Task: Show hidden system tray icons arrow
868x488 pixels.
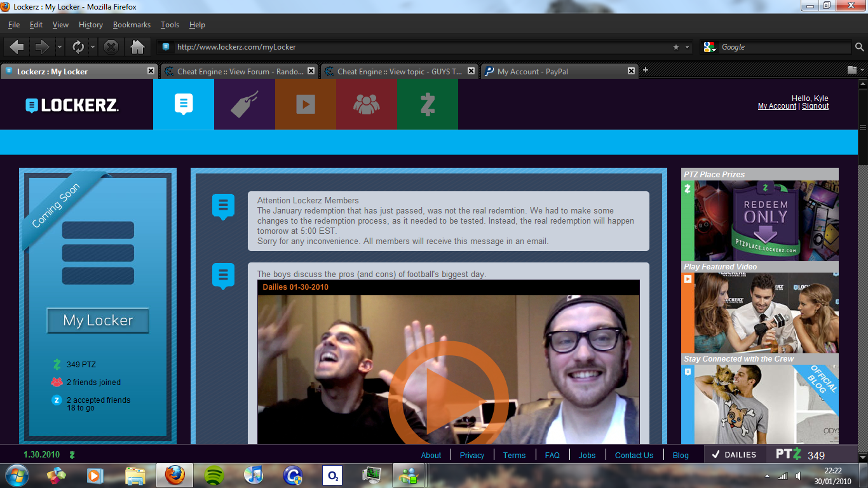Action: tap(767, 476)
